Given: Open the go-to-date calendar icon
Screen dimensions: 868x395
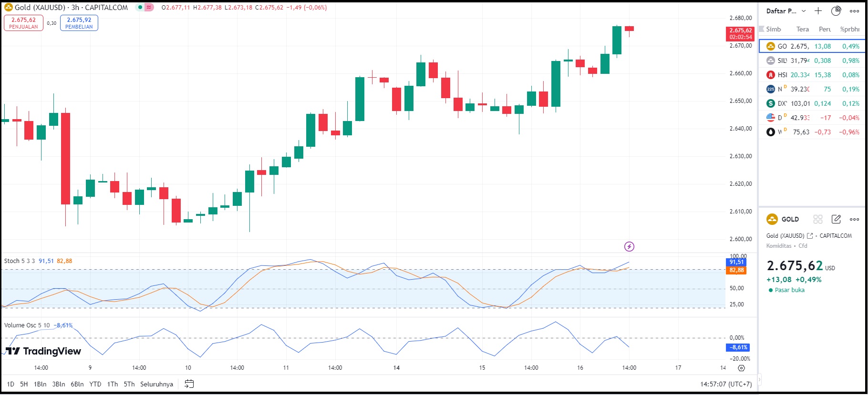Looking at the screenshot, I should [189, 384].
